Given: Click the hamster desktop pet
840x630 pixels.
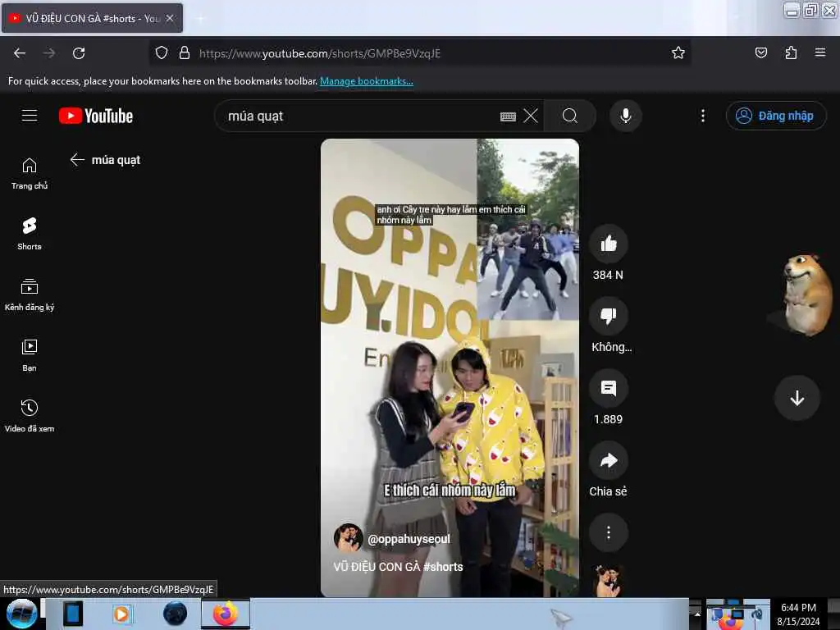Looking at the screenshot, I should [x=806, y=294].
